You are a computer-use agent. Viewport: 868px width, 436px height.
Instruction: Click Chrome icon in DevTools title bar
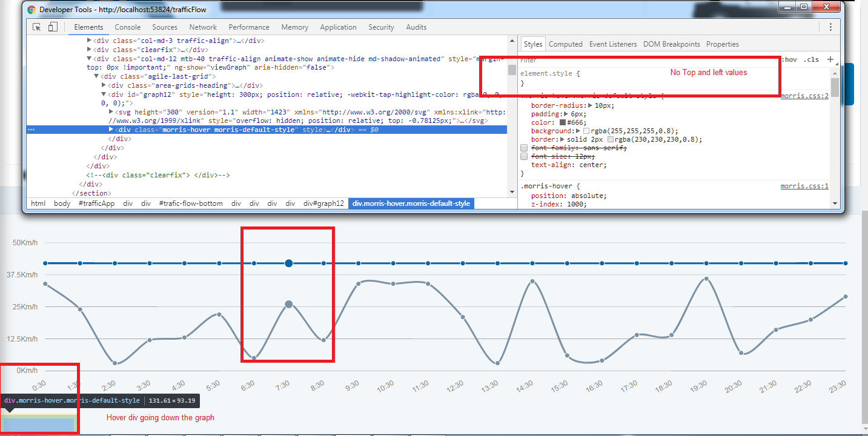(31, 10)
